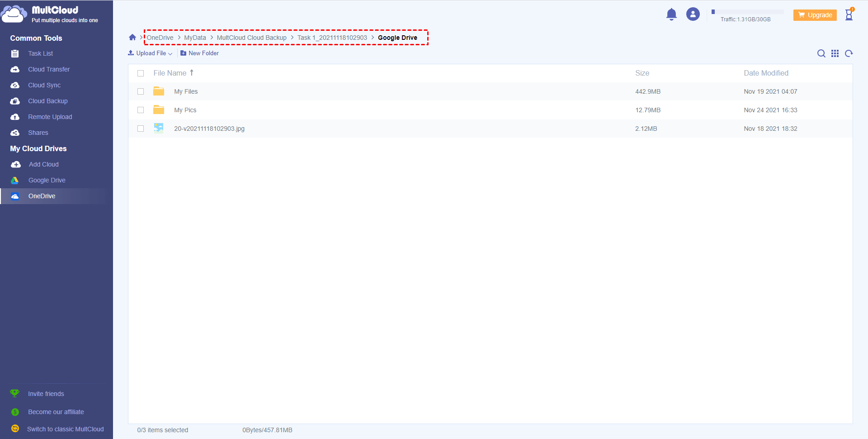The image size is (868, 439).
Task: Click the Nov 24 2021 16:33 date
Action: [770, 110]
